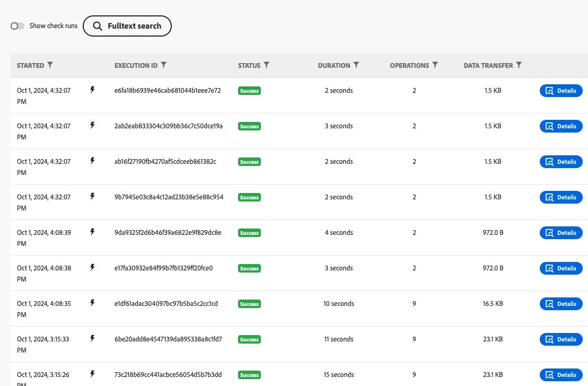Click the 10 seconds duration cell
Viewport: 588px width, 386px height.
pos(339,303)
